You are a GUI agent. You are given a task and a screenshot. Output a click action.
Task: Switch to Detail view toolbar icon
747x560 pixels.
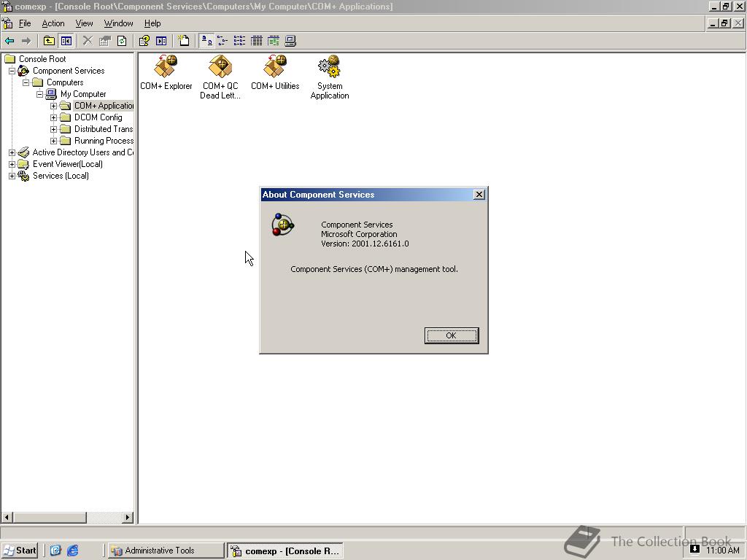(x=256, y=41)
